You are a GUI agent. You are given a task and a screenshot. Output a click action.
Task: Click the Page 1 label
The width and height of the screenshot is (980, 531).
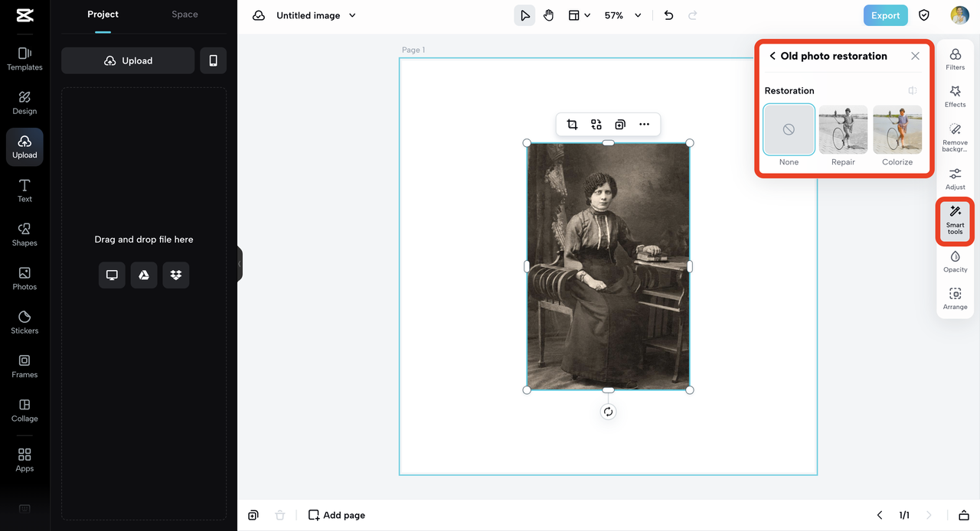[x=413, y=50]
